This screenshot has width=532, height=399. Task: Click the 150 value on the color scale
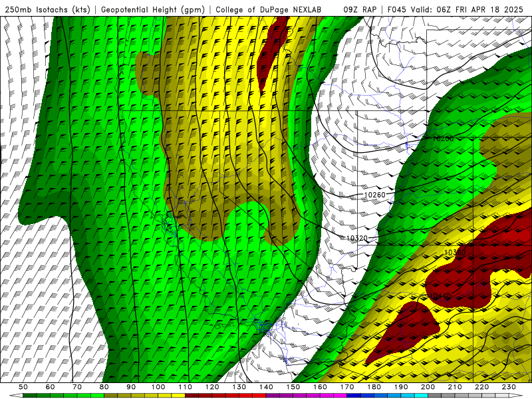point(293,387)
